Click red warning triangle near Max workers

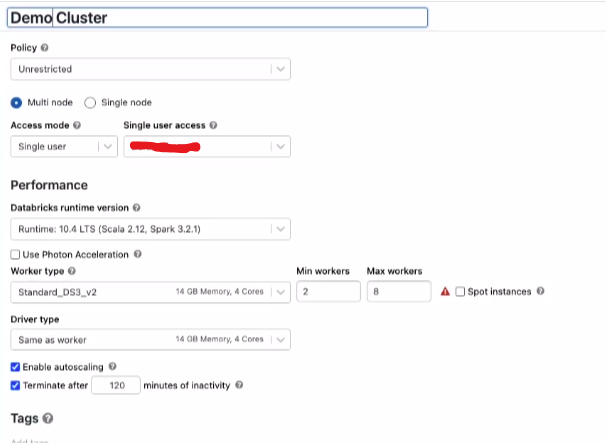pos(445,292)
